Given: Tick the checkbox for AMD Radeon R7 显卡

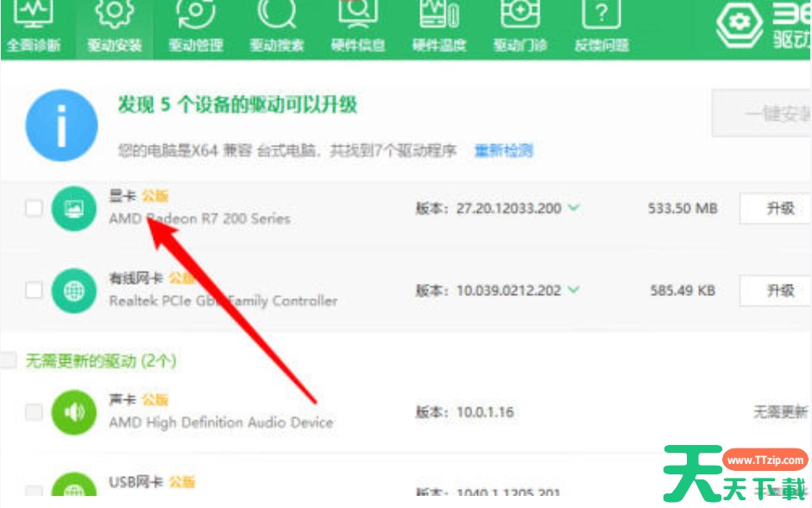Looking at the screenshot, I should pos(34,208).
